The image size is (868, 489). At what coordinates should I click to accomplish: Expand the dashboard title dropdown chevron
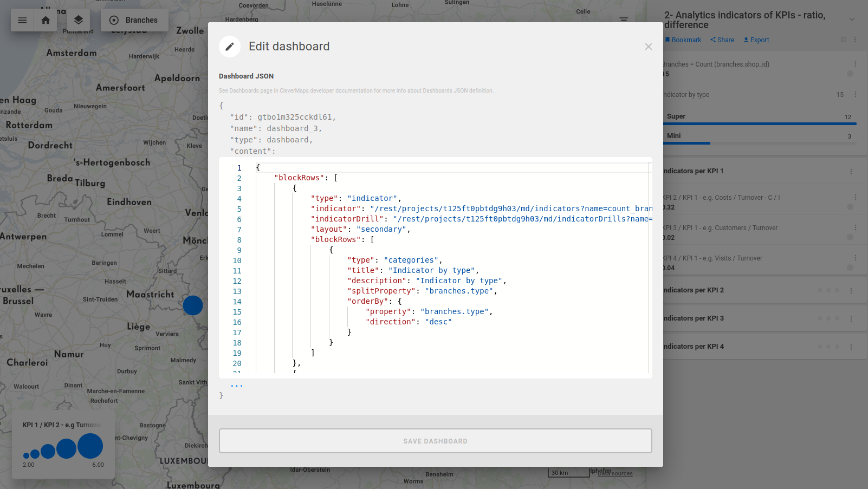tap(852, 19)
